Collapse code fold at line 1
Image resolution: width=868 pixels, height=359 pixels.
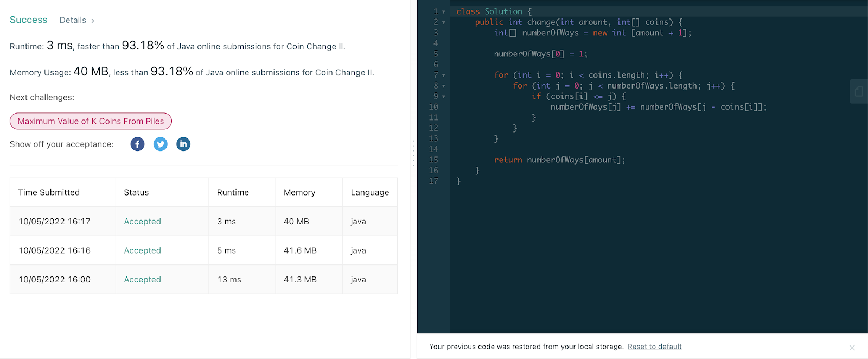[x=444, y=12]
